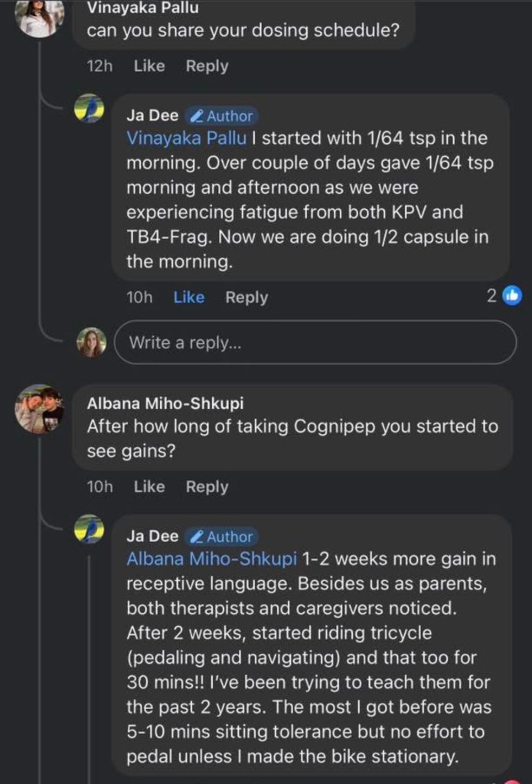Reply to Albana Miho-Shkupi's comment
Image resolution: width=532 pixels, height=784 pixels.
[x=207, y=486]
